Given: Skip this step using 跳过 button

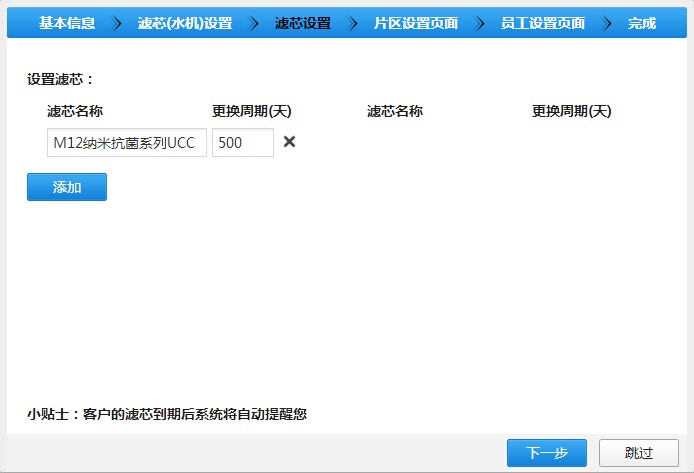Looking at the screenshot, I should 639,453.
